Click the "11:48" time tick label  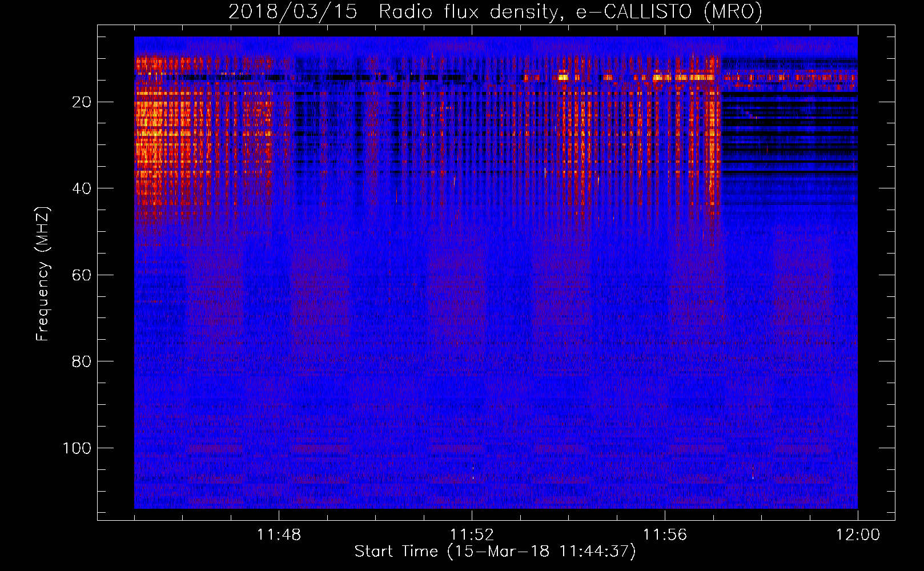(279, 535)
